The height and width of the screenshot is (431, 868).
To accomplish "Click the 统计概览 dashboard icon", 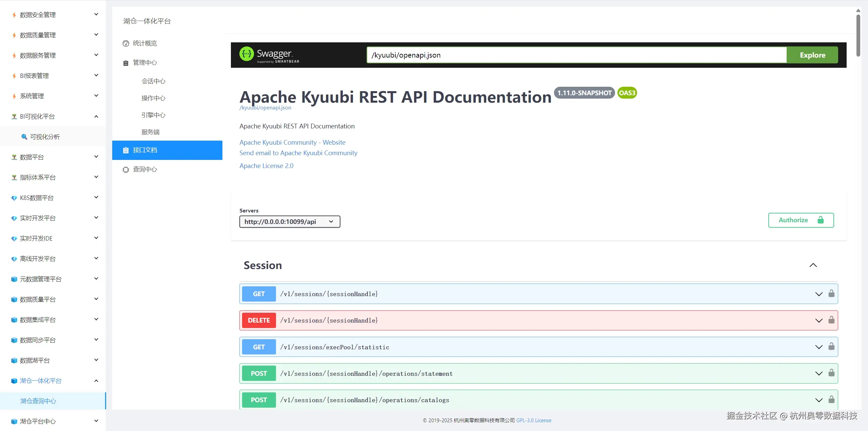I will [126, 43].
